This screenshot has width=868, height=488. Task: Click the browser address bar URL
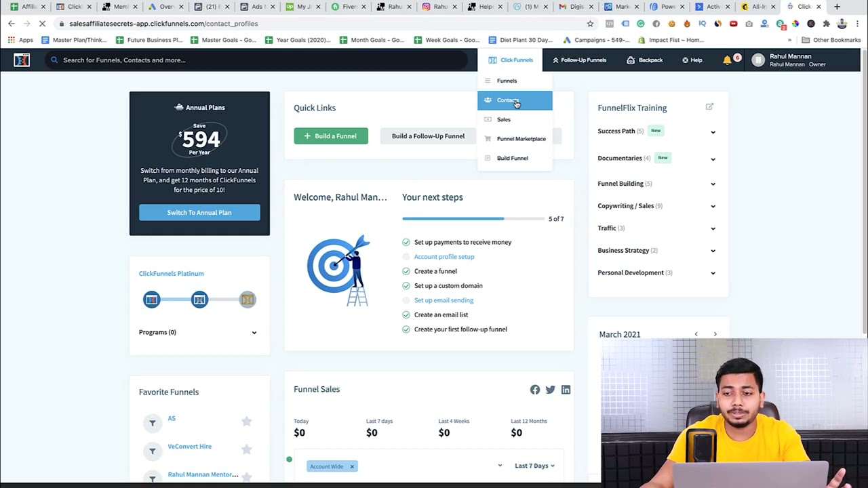[163, 24]
